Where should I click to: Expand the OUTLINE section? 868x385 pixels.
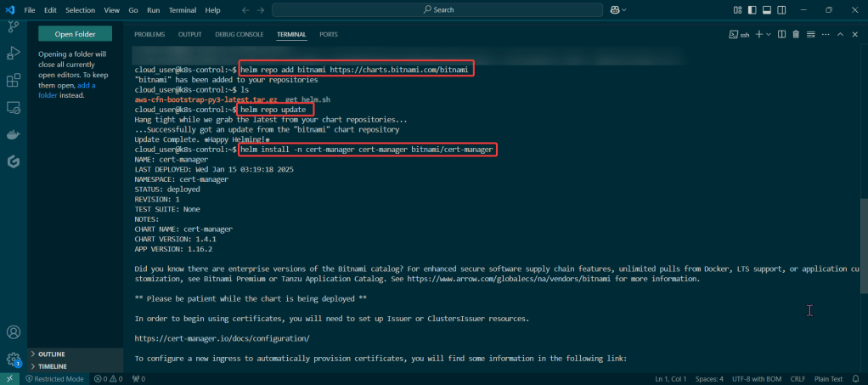(x=51, y=354)
